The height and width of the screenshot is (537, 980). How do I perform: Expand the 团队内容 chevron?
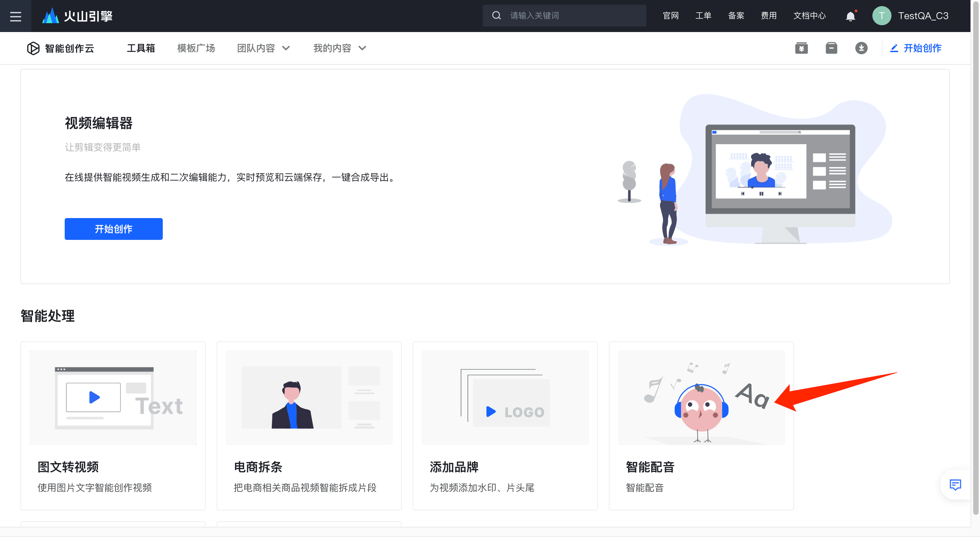pos(286,48)
